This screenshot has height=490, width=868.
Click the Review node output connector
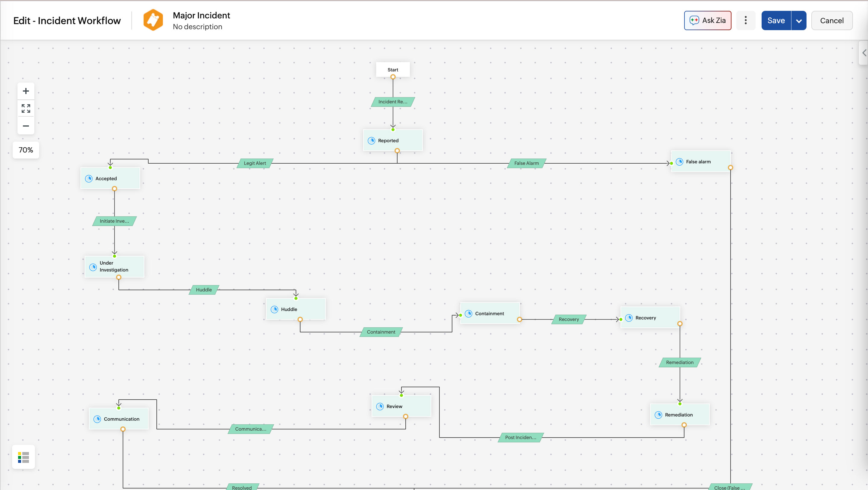(x=406, y=416)
